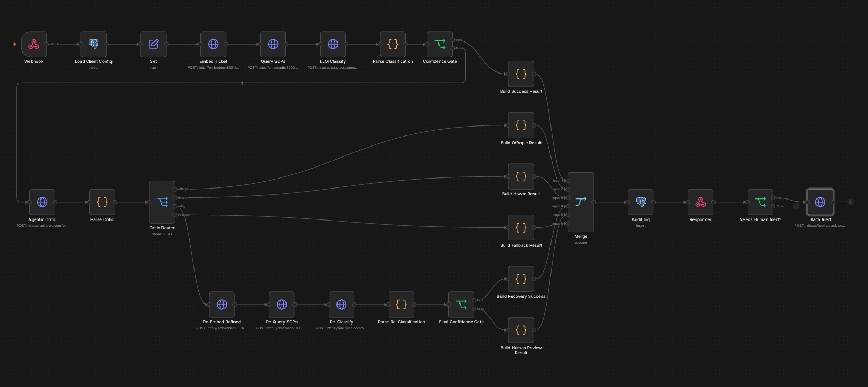
Task: Add a node after Slack Alert output
Action: tap(851, 202)
